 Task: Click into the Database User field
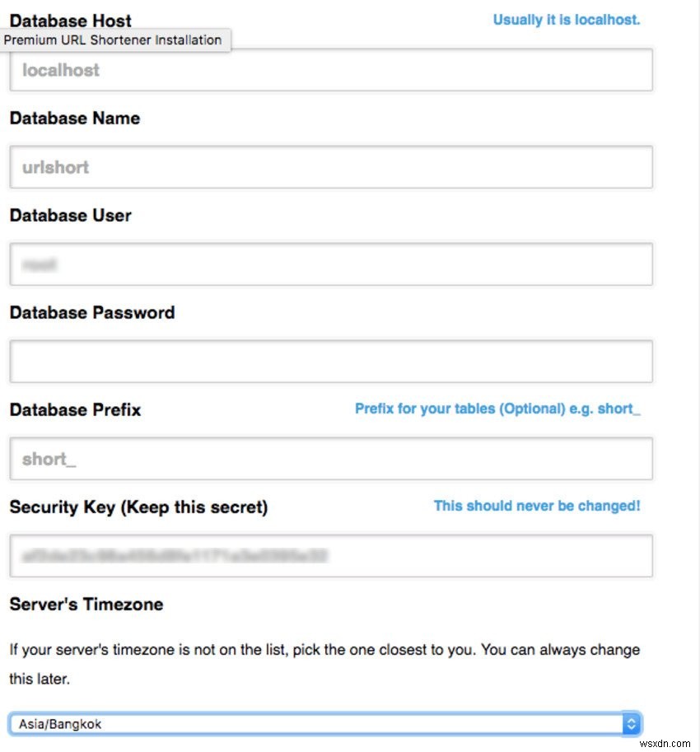click(x=331, y=264)
